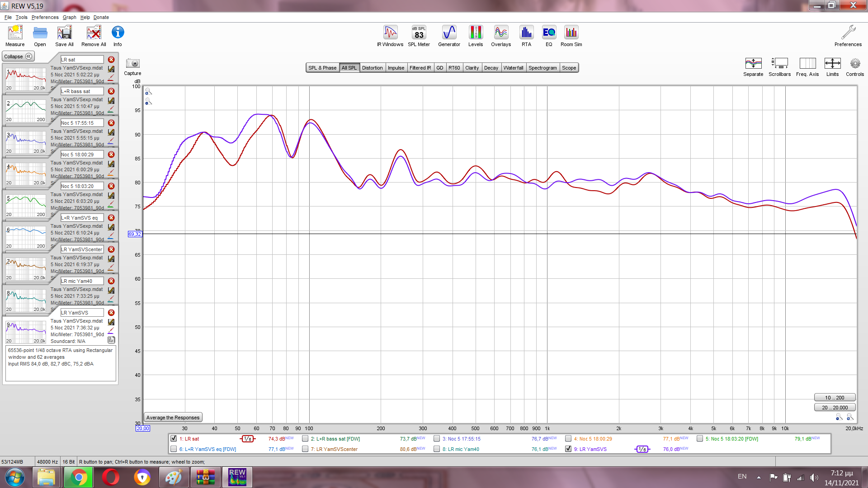Uncheck the 1: LR sat trace

tap(174, 438)
